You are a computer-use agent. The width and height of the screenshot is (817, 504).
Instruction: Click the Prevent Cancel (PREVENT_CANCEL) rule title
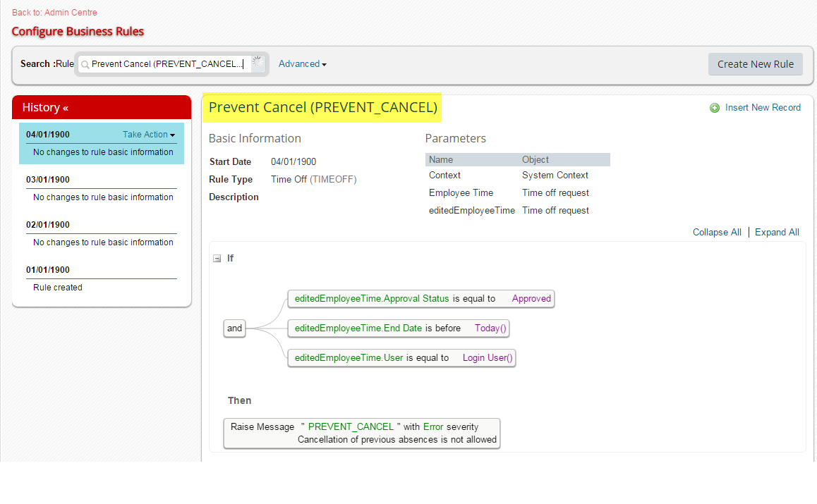coord(323,107)
